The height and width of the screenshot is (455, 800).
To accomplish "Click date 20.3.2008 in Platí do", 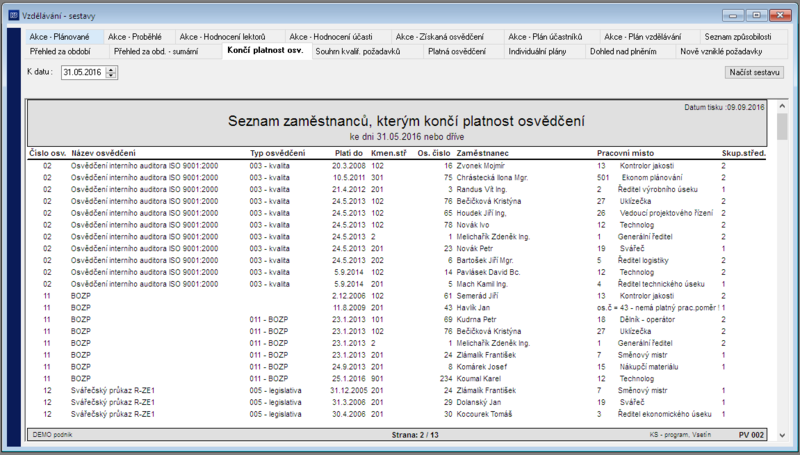I will click(x=348, y=166).
